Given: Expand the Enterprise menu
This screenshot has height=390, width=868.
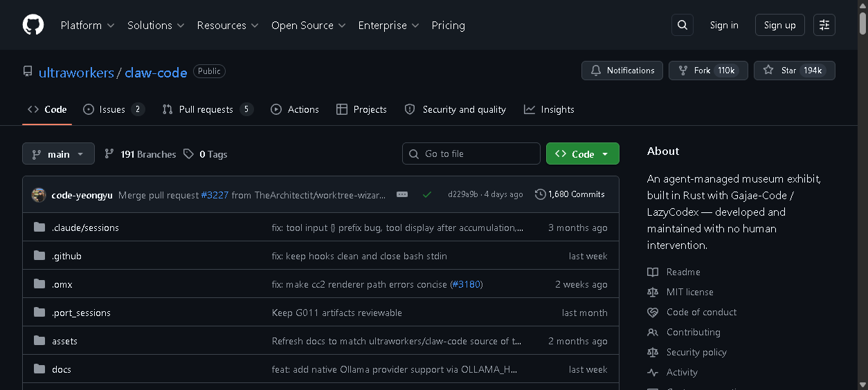Looking at the screenshot, I should [x=388, y=25].
